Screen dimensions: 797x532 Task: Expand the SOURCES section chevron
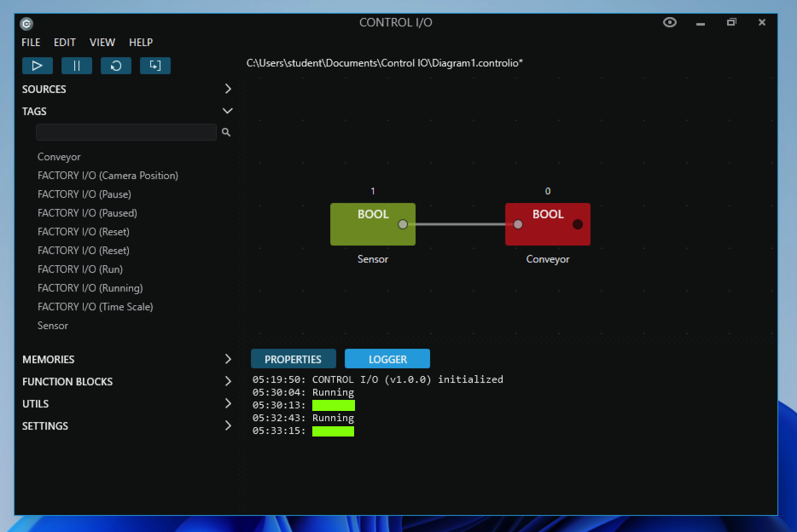[x=228, y=89]
